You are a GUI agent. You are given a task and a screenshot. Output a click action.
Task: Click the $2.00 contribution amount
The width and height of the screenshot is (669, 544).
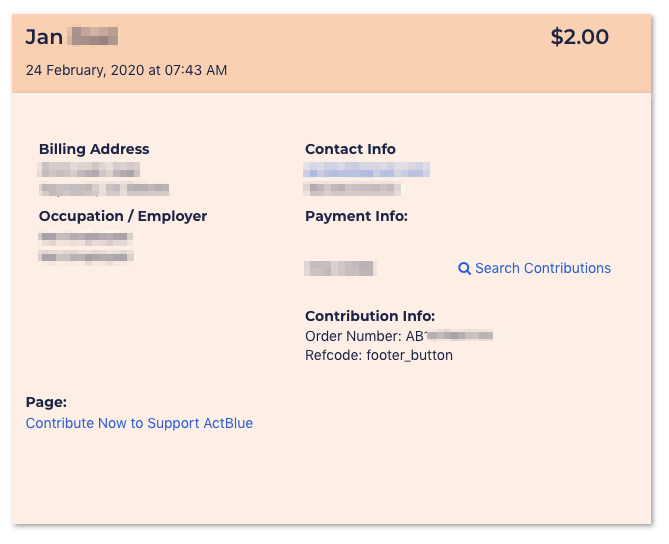[579, 37]
